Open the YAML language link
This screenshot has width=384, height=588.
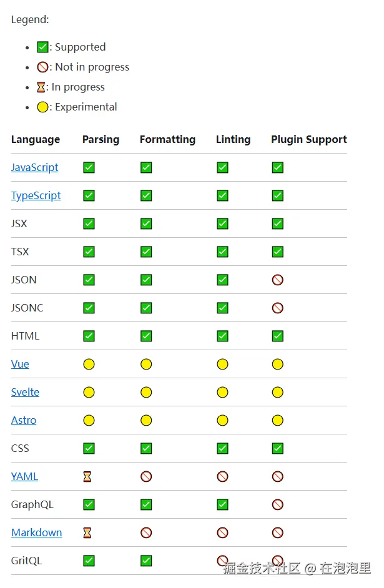pos(24,476)
